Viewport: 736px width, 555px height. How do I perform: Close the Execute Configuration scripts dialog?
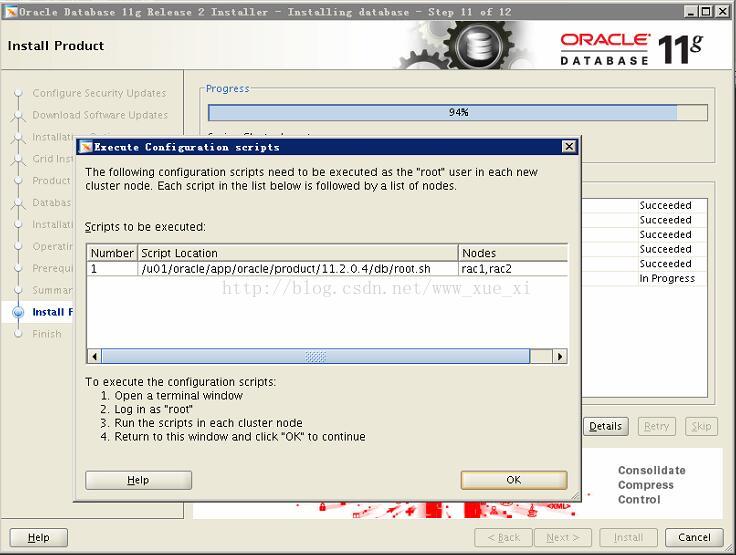point(569,146)
